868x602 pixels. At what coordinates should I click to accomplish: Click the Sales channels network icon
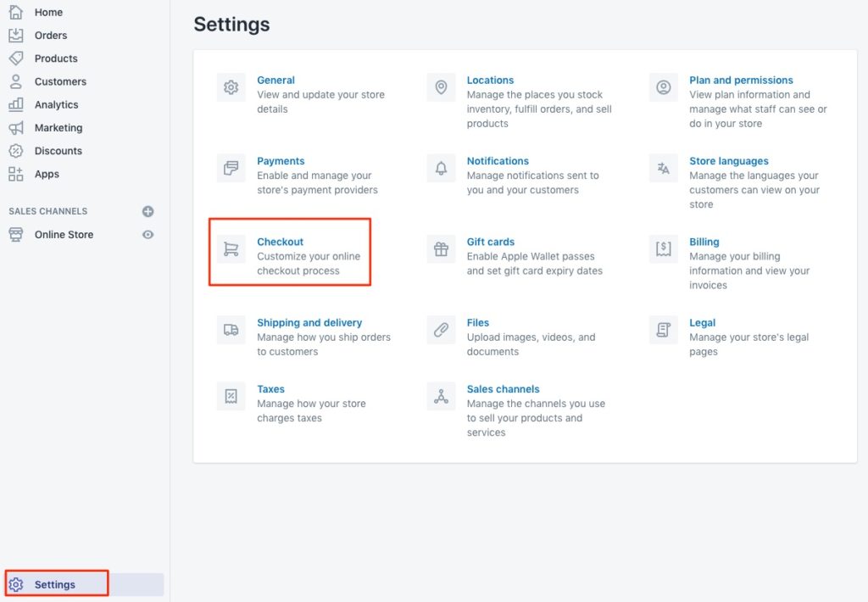point(441,397)
